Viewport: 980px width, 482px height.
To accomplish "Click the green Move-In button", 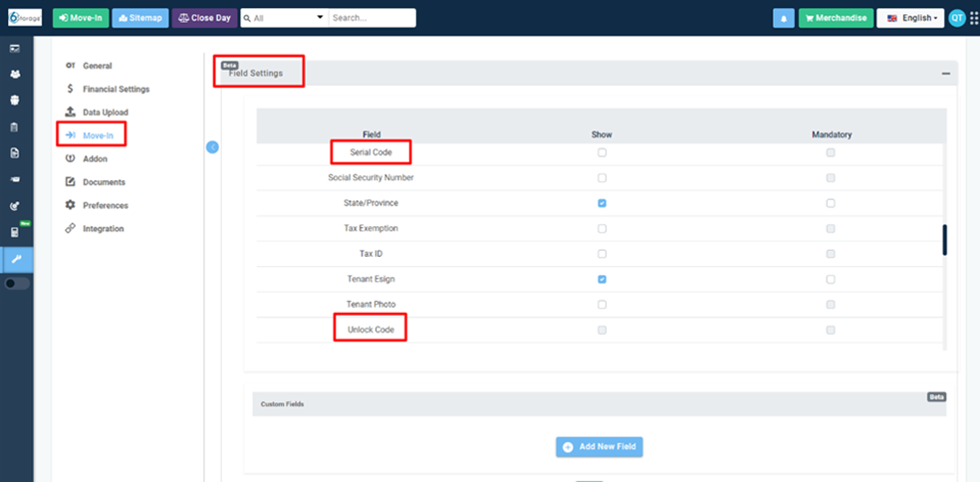I will click(x=81, y=18).
